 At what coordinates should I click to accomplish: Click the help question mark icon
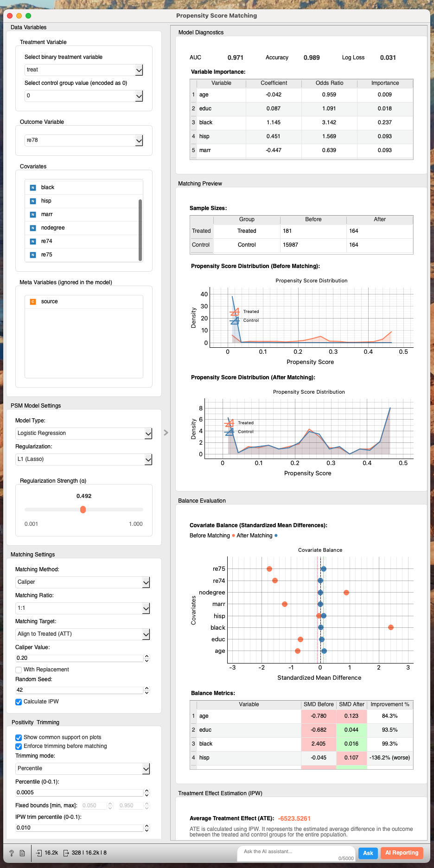tap(12, 853)
